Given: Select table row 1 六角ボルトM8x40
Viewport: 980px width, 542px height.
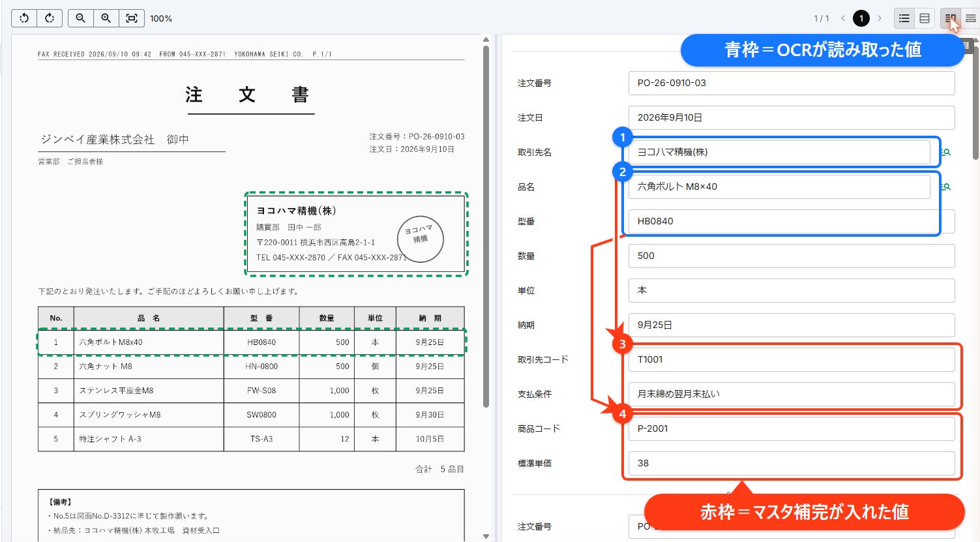Looking at the screenshot, I should click(x=251, y=342).
